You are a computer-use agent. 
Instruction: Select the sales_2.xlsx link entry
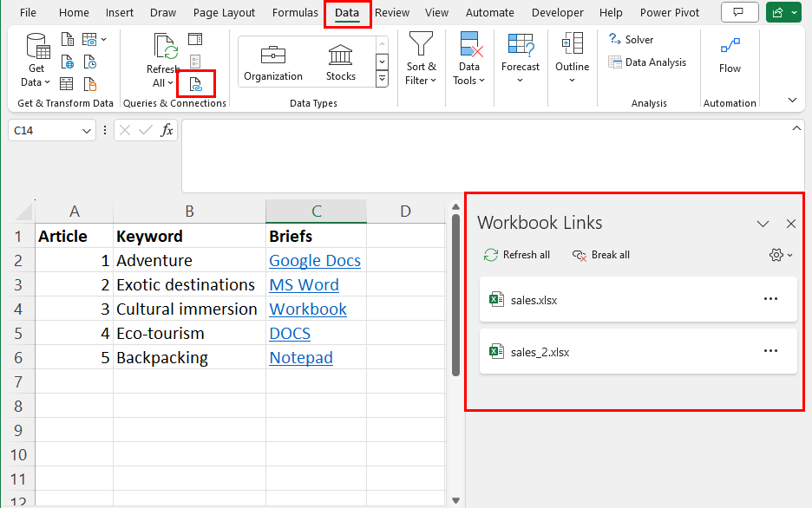coord(638,351)
